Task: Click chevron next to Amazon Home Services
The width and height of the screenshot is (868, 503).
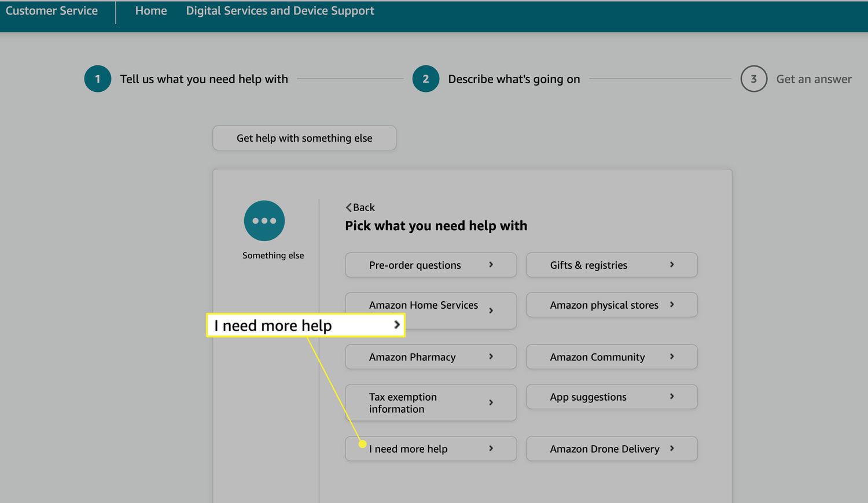Action: [x=491, y=310]
